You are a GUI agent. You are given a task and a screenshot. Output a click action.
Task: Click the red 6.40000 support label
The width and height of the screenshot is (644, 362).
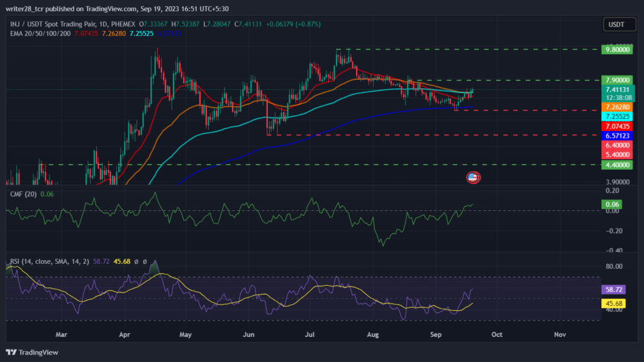(617, 145)
